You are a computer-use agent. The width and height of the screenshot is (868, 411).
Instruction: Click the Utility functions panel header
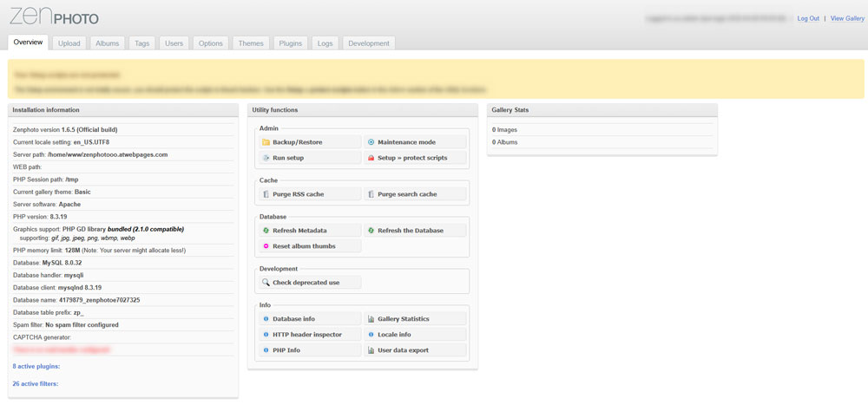coord(363,110)
